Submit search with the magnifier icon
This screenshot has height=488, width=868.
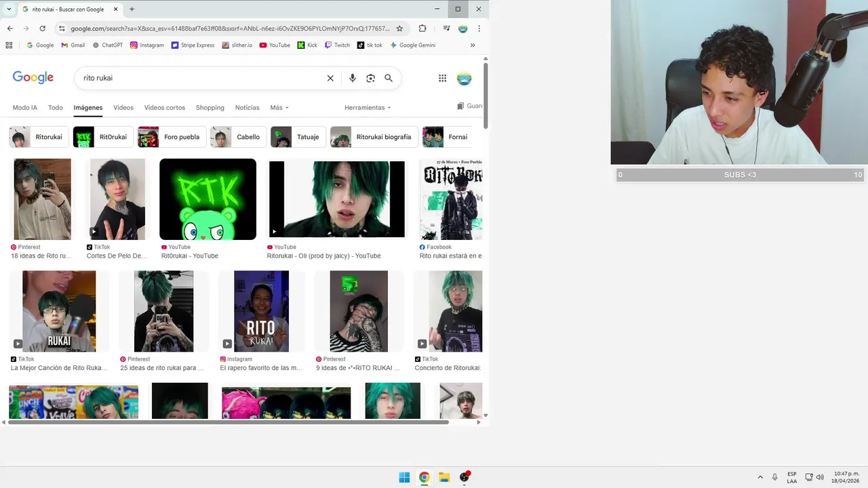click(x=389, y=78)
